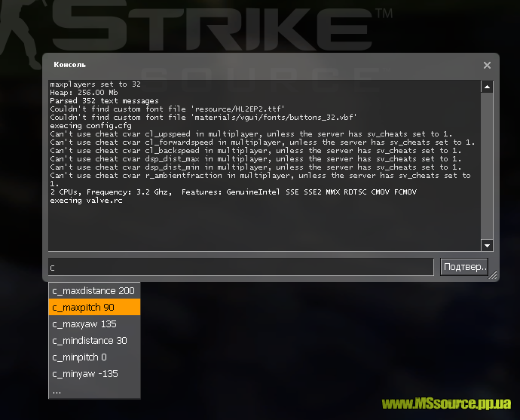Click the line mentioning cl_forwardspeed
The image size is (520, 420).
click(262, 143)
